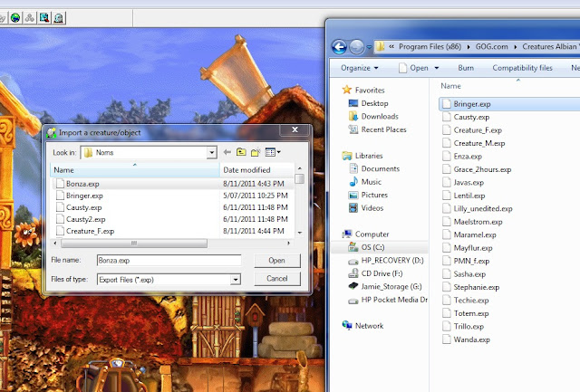Click Explorer window Back button
The width and height of the screenshot is (580, 392).
[x=339, y=47]
